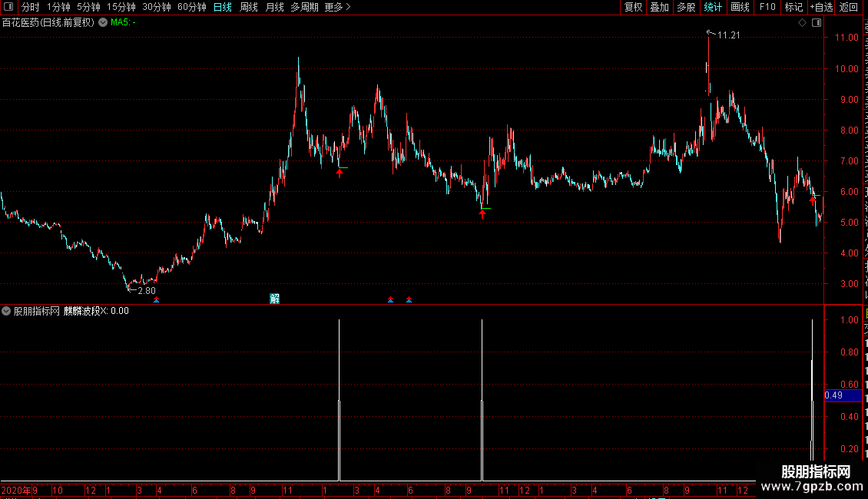The width and height of the screenshot is (868, 499).
Task: Click the teal 解 info marker
Action: 274,299
